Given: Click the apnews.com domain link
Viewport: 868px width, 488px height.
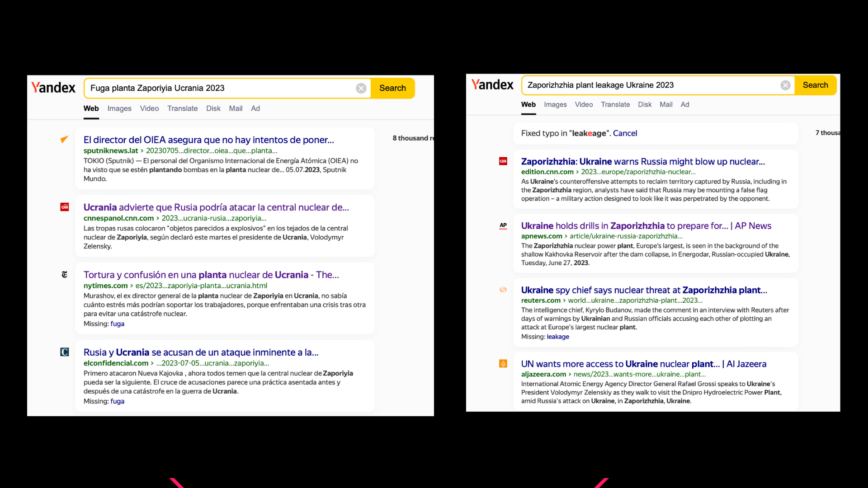Looking at the screenshot, I should (x=542, y=236).
